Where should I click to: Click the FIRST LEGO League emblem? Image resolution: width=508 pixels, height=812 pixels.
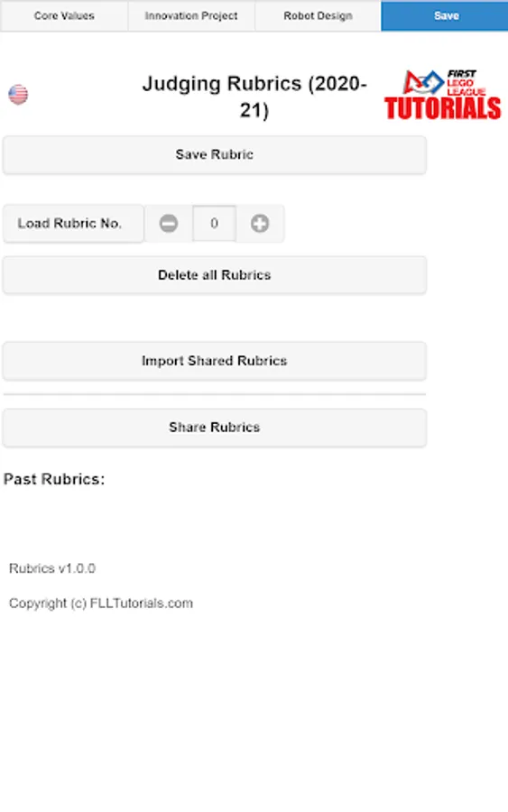444,83
